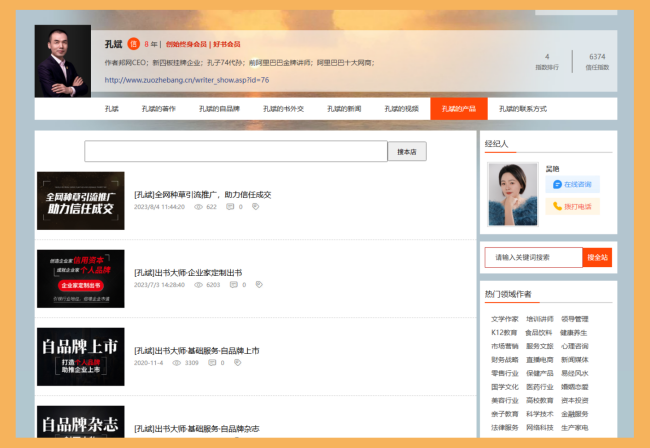Click the eye views icon showing 6203
This screenshot has width=650, height=448.
[198, 285]
